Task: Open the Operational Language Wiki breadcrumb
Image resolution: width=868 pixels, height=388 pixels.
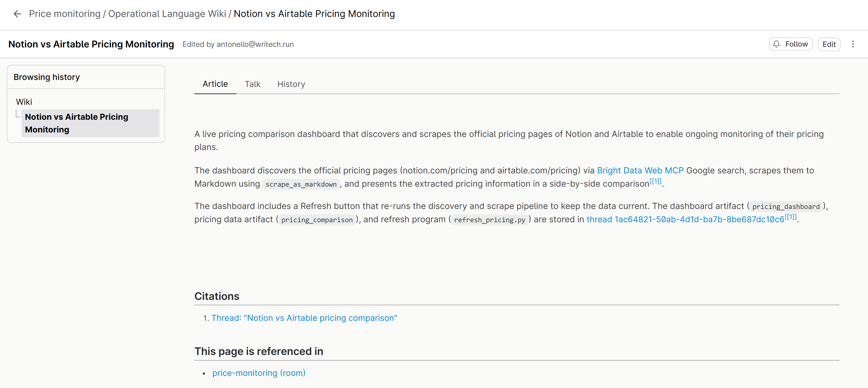Action: point(167,14)
